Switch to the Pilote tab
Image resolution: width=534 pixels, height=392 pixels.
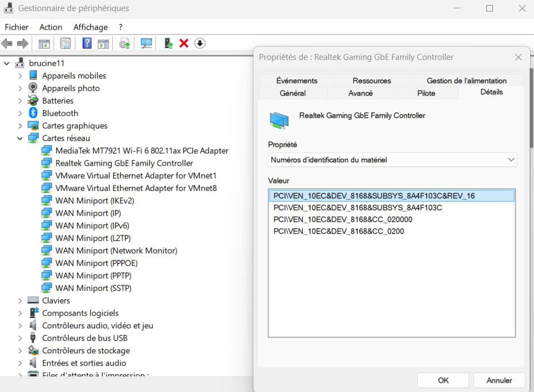pos(426,93)
